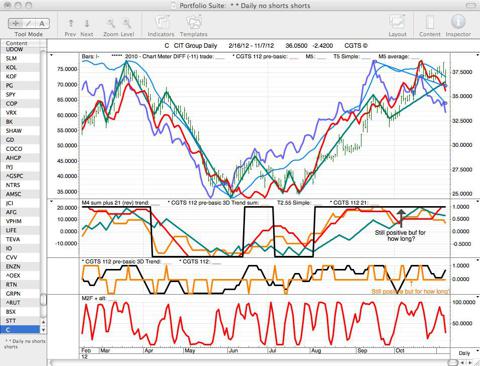
Task: Click the zoom out magnifier
Action: pos(111,23)
